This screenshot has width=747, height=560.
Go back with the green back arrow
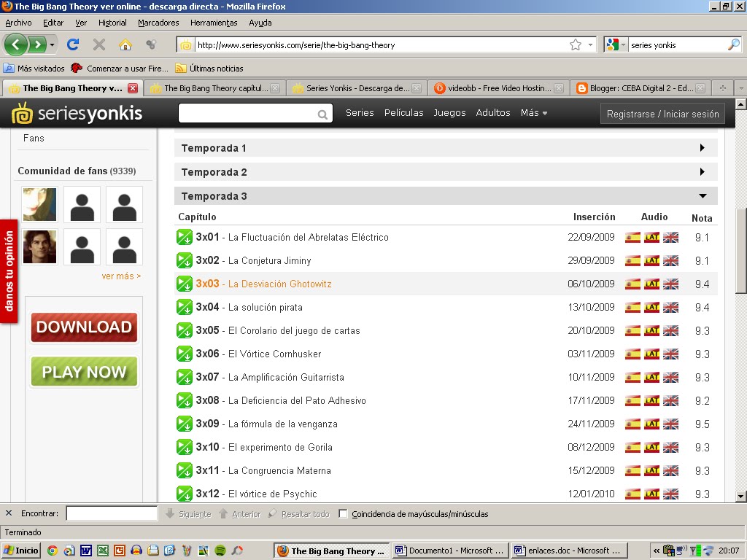click(x=15, y=44)
